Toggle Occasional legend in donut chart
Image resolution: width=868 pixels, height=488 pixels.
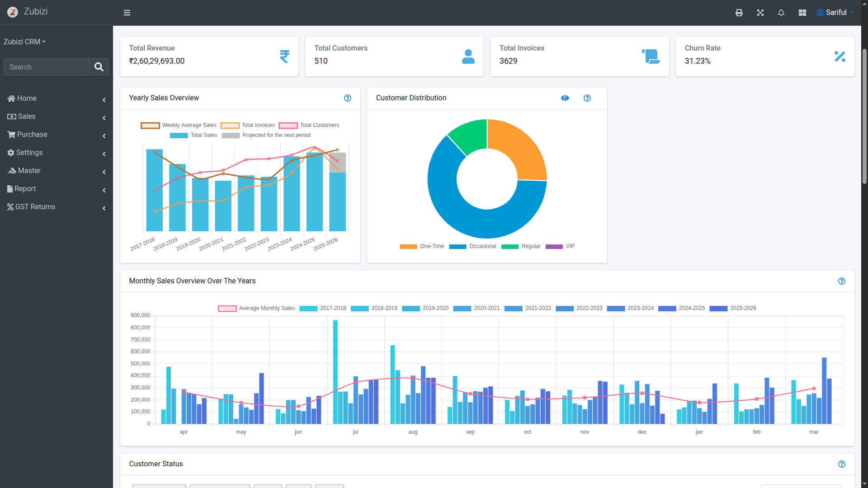coord(473,246)
